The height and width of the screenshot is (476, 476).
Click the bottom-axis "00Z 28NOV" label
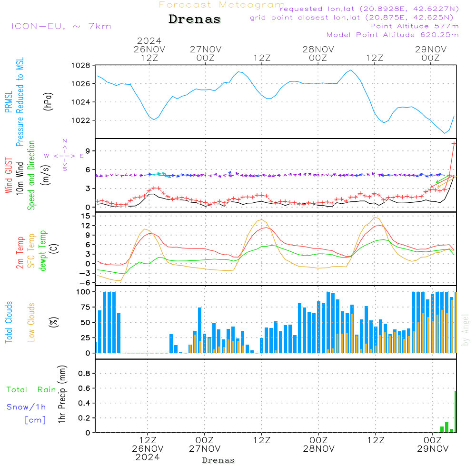pos(319,445)
